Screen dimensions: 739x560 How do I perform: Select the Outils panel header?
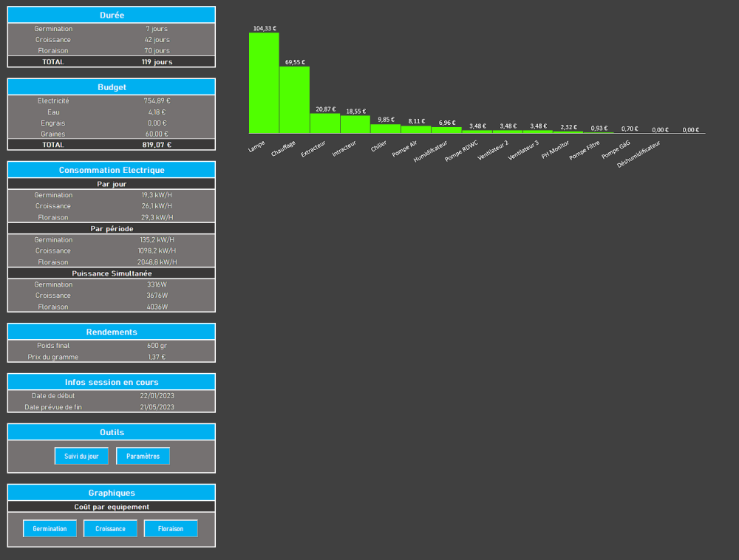coord(112,432)
